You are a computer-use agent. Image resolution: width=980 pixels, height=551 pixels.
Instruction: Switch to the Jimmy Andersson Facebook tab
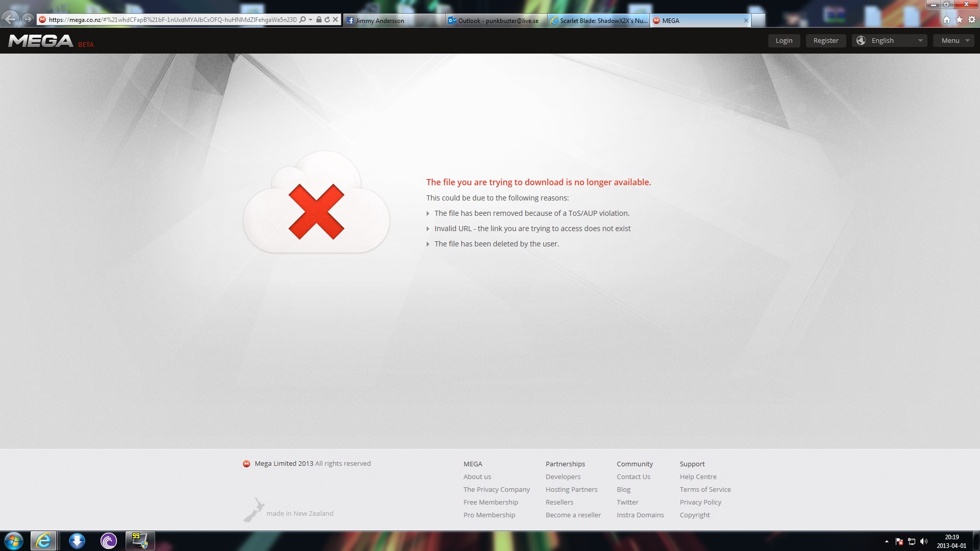[x=393, y=20]
